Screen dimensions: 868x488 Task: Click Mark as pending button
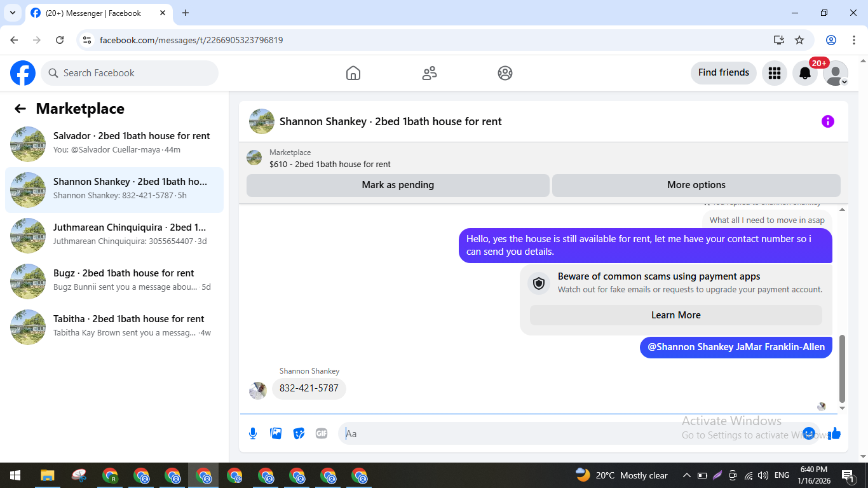coord(398,185)
